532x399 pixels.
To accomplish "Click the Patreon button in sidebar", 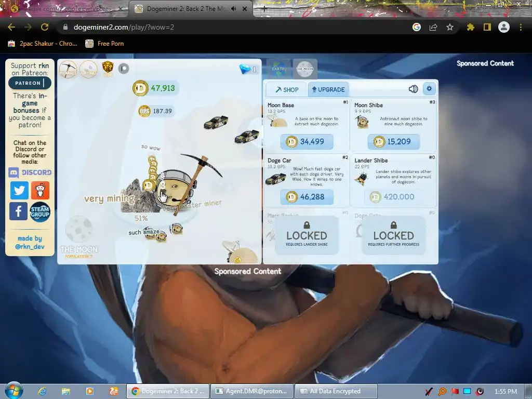I will [x=30, y=83].
